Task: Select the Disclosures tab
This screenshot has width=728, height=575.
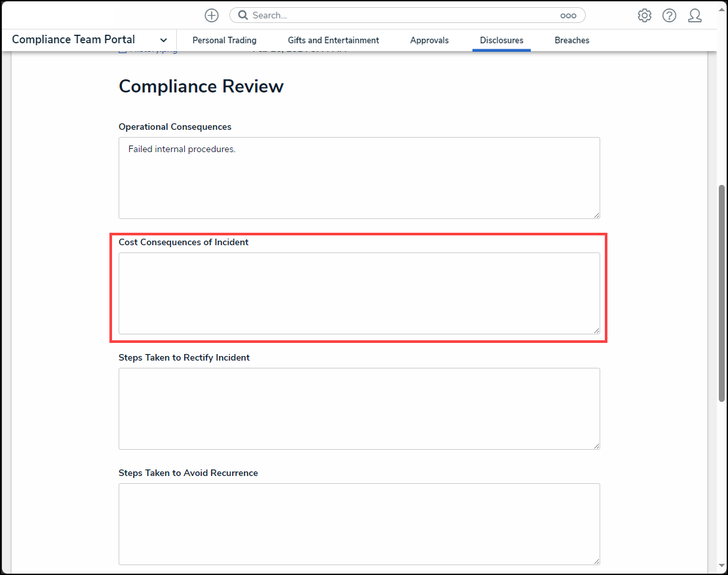Action: 501,40
